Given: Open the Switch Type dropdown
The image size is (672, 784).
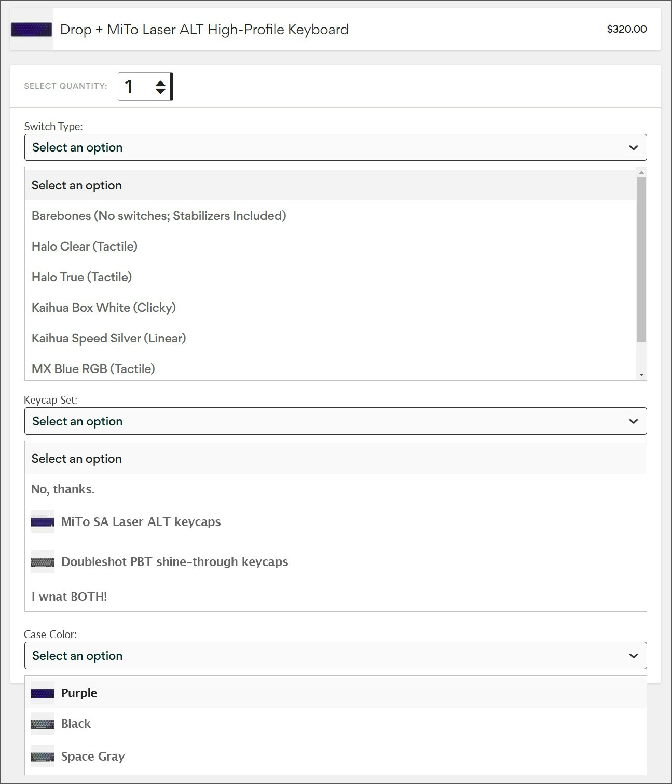Looking at the screenshot, I should (335, 147).
